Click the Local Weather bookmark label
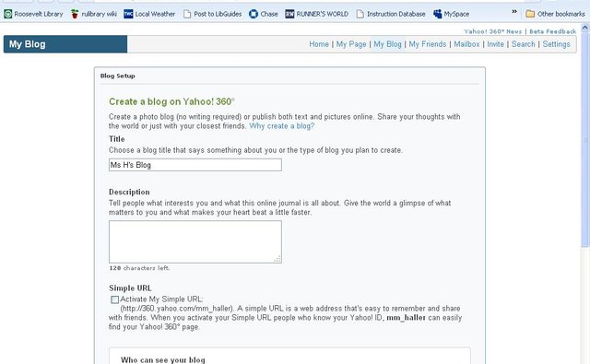 pos(155,15)
